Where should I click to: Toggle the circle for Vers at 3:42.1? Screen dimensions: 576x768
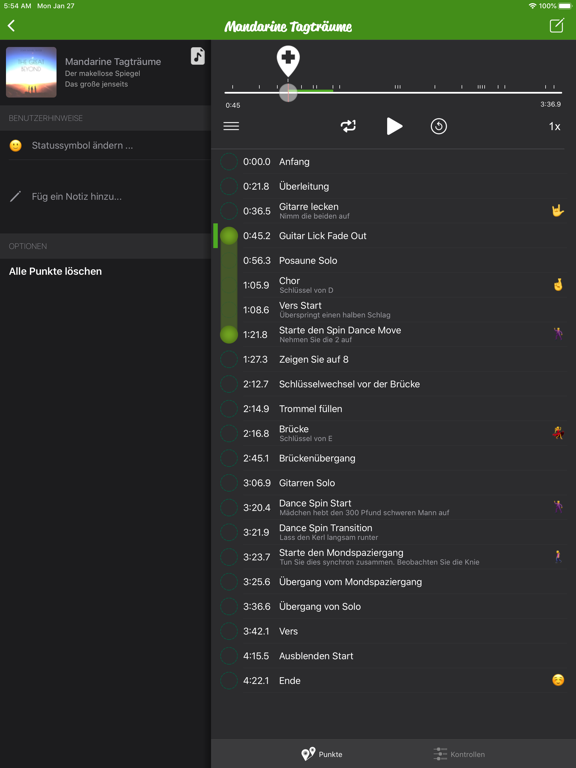(229, 631)
